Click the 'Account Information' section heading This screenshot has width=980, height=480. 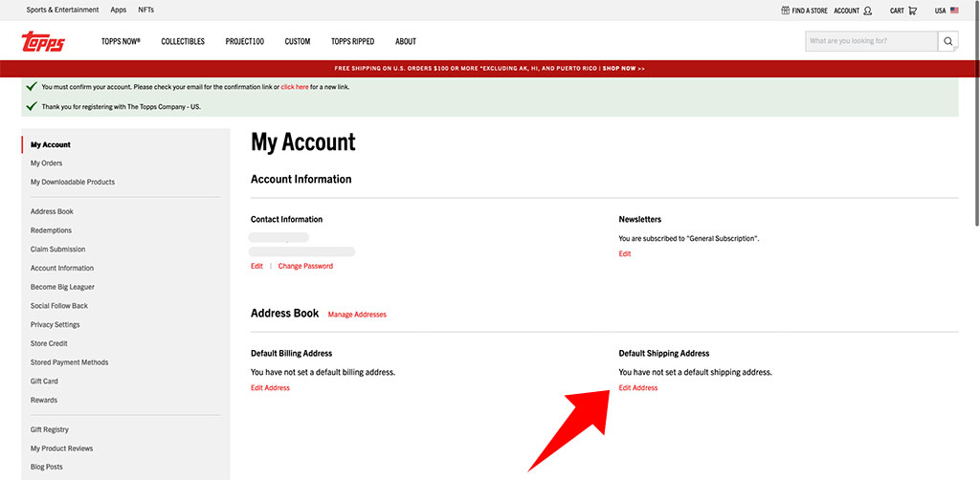pyautogui.click(x=301, y=179)
